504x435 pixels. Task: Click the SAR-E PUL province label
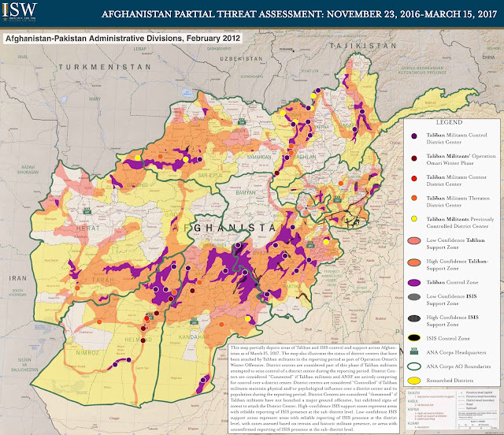pos(210,176)
